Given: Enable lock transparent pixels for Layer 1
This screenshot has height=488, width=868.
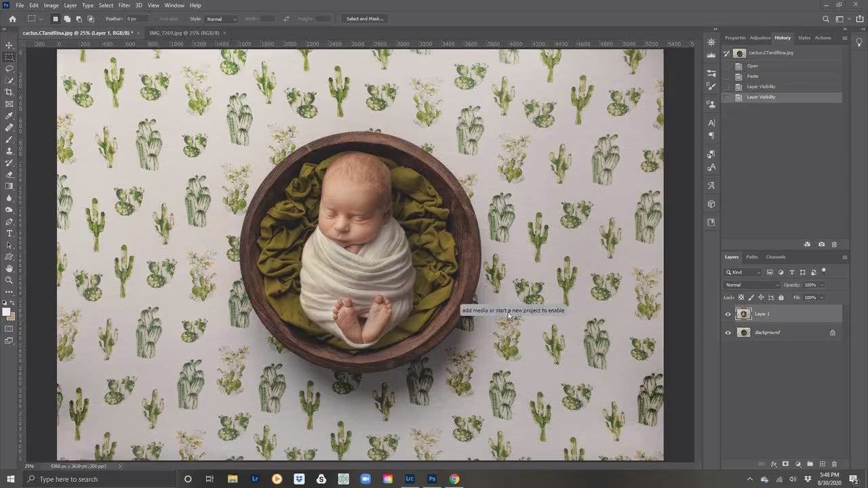Looking at the screenshot, I should [x=741, y=297].
